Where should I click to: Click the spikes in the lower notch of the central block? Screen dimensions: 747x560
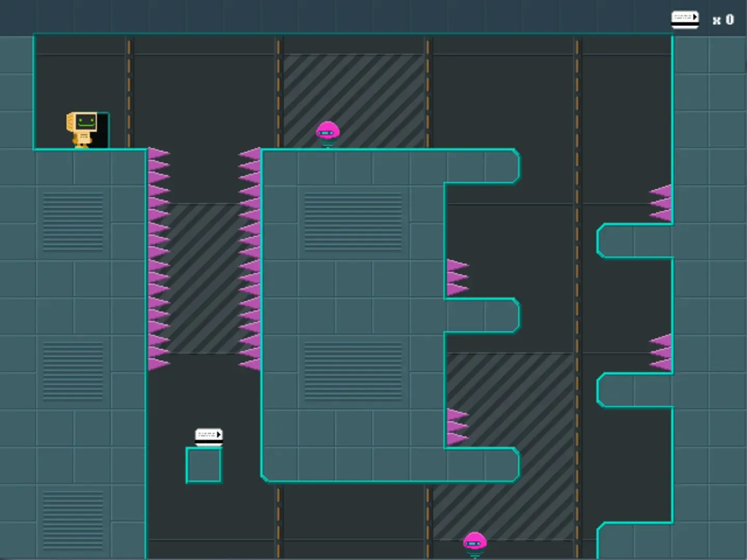tap(457, 427)
